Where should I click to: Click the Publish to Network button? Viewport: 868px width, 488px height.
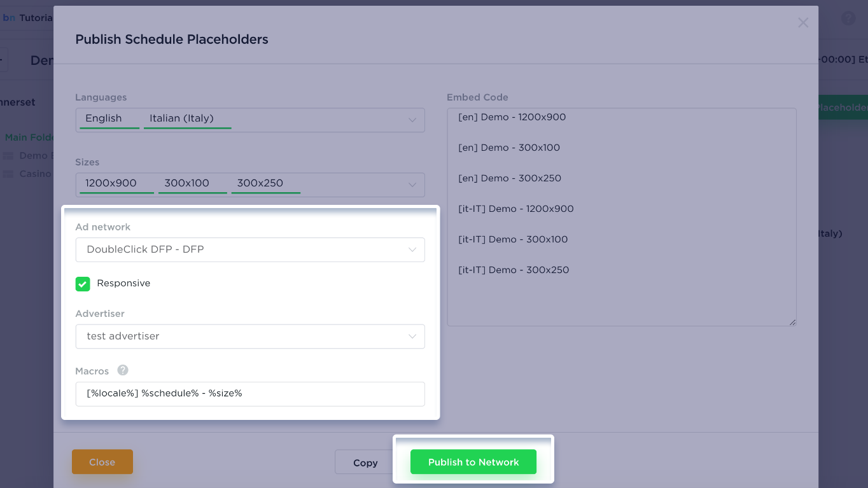coord(473,462)
